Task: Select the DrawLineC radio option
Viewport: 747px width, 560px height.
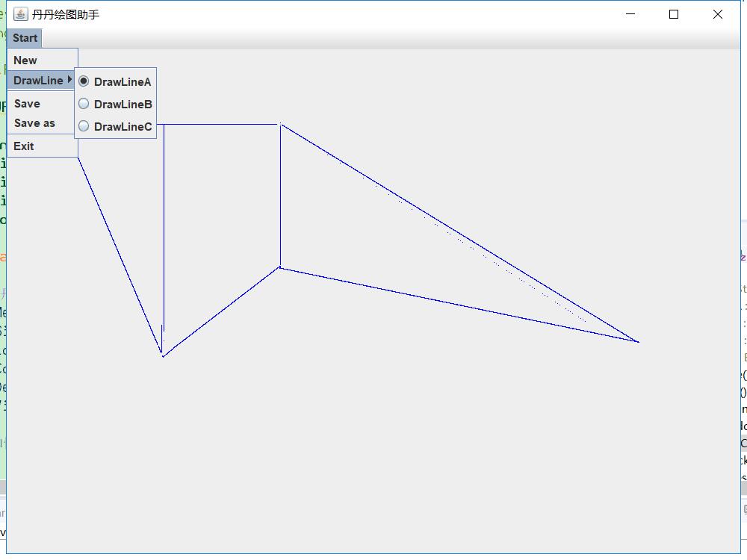Action: [x=115, y=127]
